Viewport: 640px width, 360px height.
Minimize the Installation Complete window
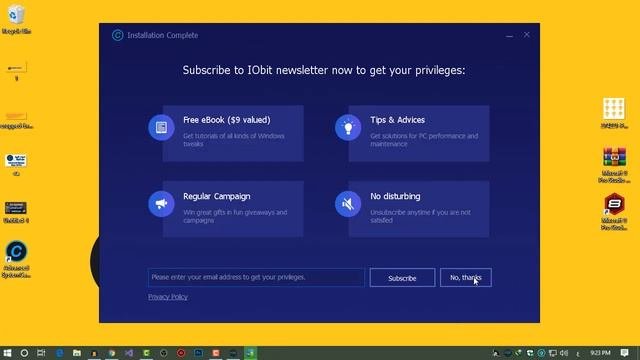click(x=509, y=36)
